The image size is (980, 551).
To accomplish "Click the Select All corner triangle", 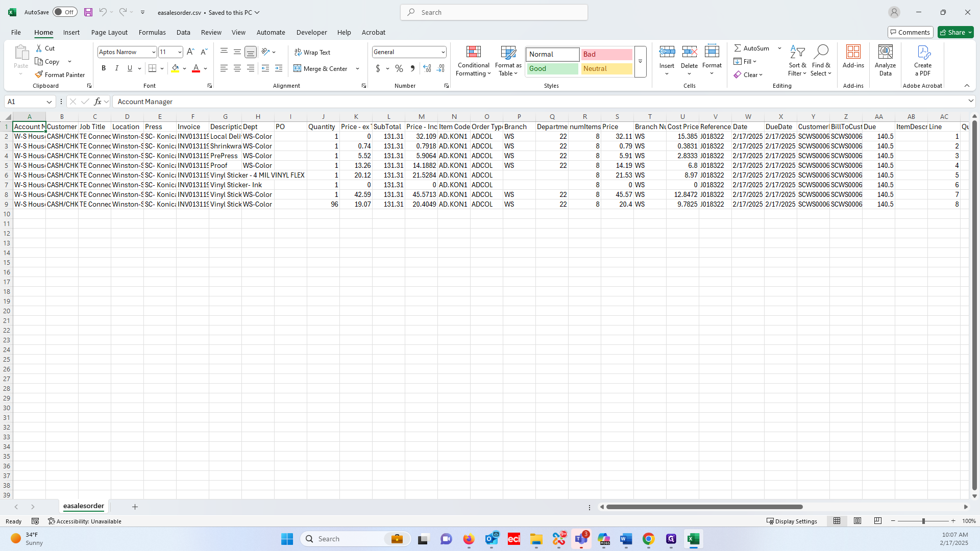I will point(8,117).
